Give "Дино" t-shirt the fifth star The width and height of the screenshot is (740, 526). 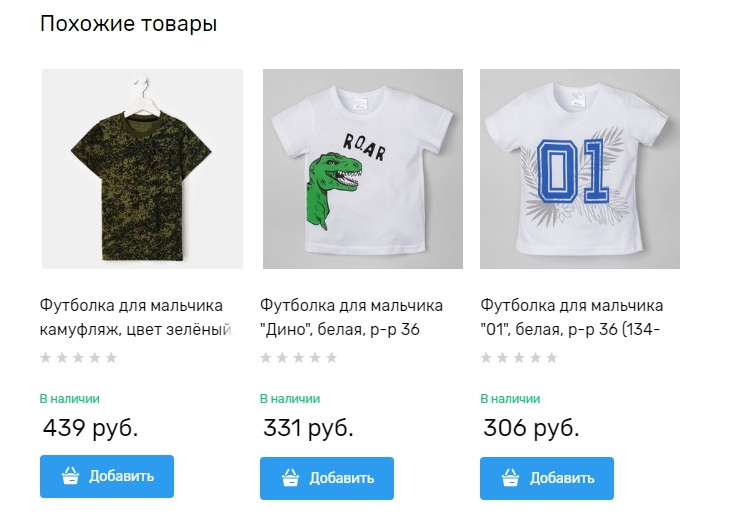click(331, 358)
